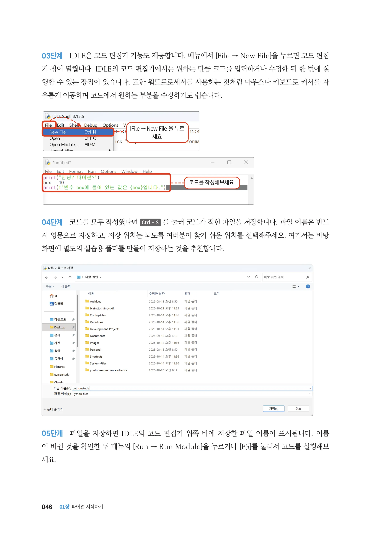Image resolution: width=392 pixels, height=536 pixels.
Task: Select 갤러리 in the navigation pane
Action: pos(56,304)
